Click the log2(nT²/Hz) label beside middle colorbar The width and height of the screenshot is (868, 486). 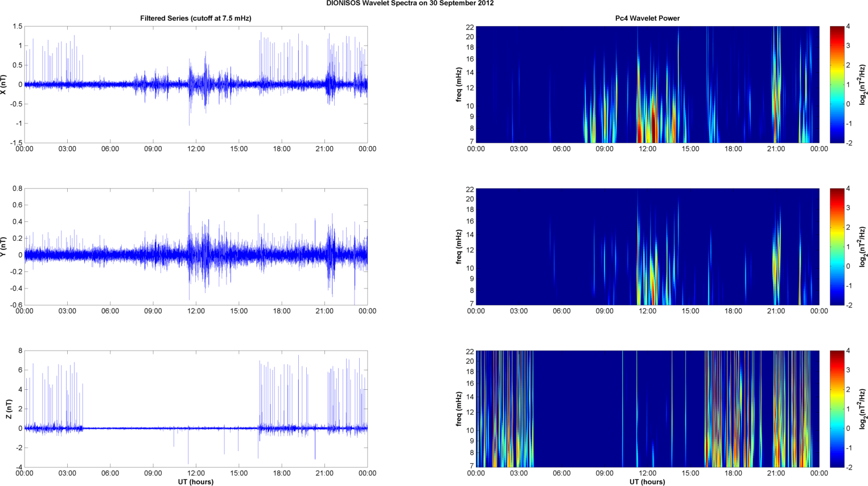[x=863, y=246]
